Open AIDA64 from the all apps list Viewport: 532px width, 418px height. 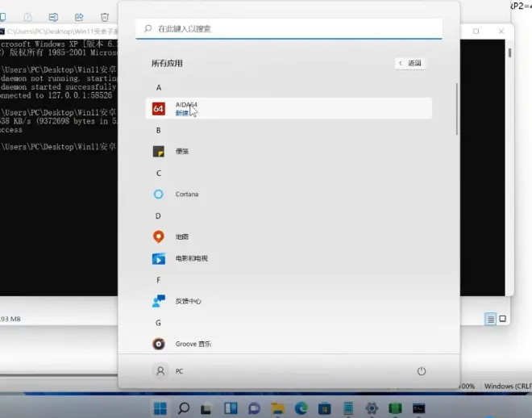tap(289, 109)
